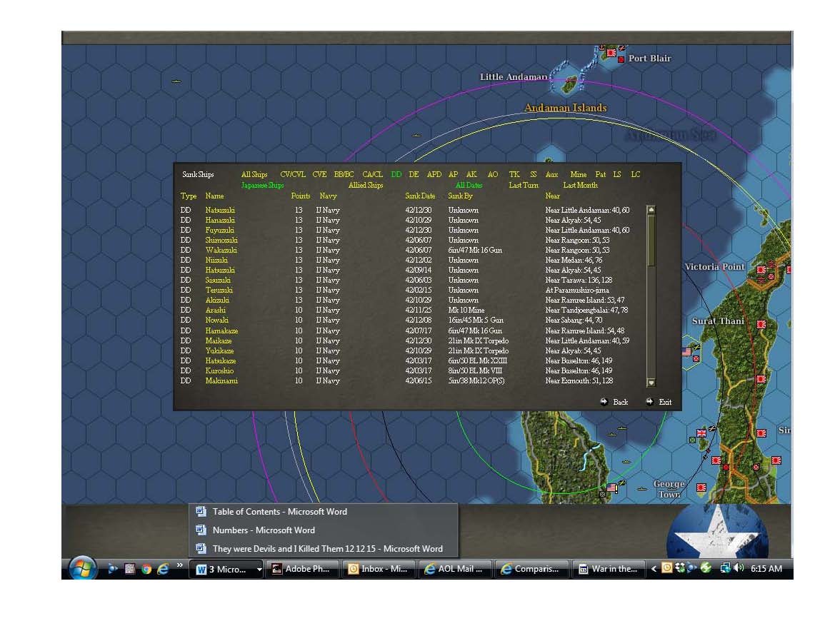
Task: Toggle the CV/CVL carrier filter
Action: [x=293, y=175]
